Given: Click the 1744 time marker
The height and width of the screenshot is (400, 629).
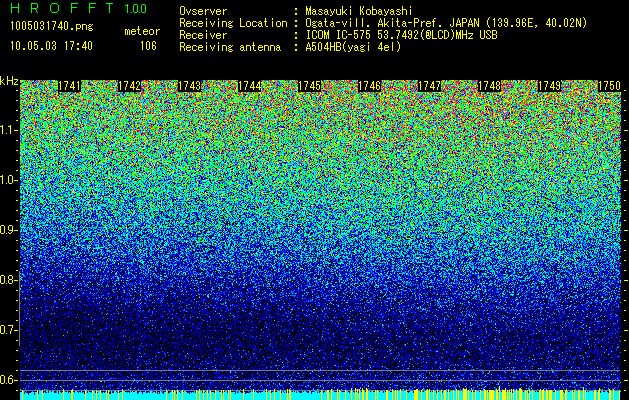Looking at the screenshot, I should pyautogui.click(x=249, y=86).
